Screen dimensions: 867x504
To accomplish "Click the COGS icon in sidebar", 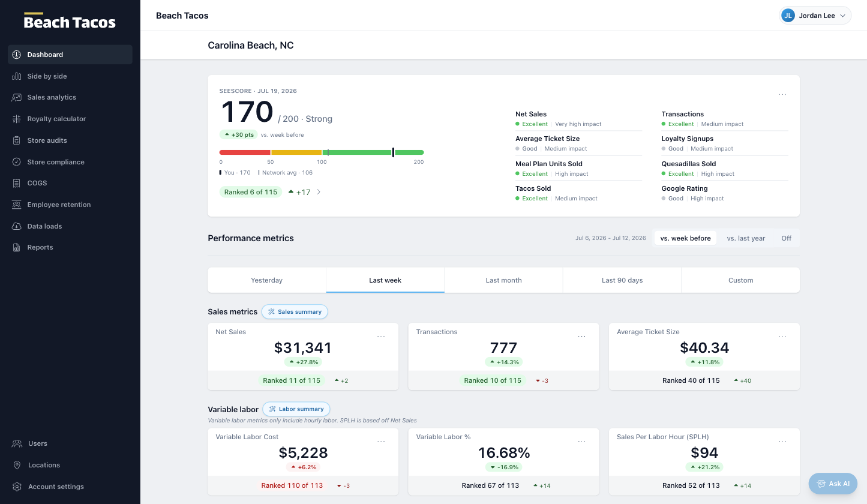I will coord(17,183).
